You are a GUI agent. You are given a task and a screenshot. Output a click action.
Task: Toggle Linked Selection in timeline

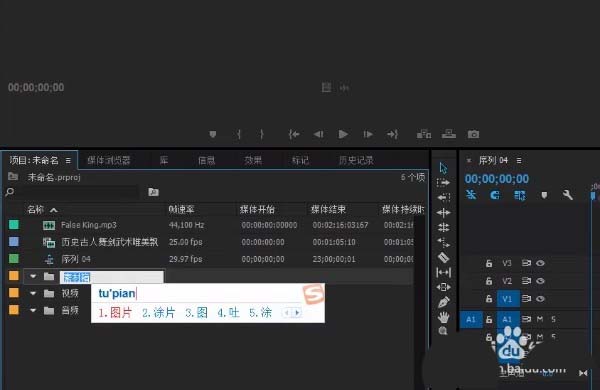click(x=520, y=195)
